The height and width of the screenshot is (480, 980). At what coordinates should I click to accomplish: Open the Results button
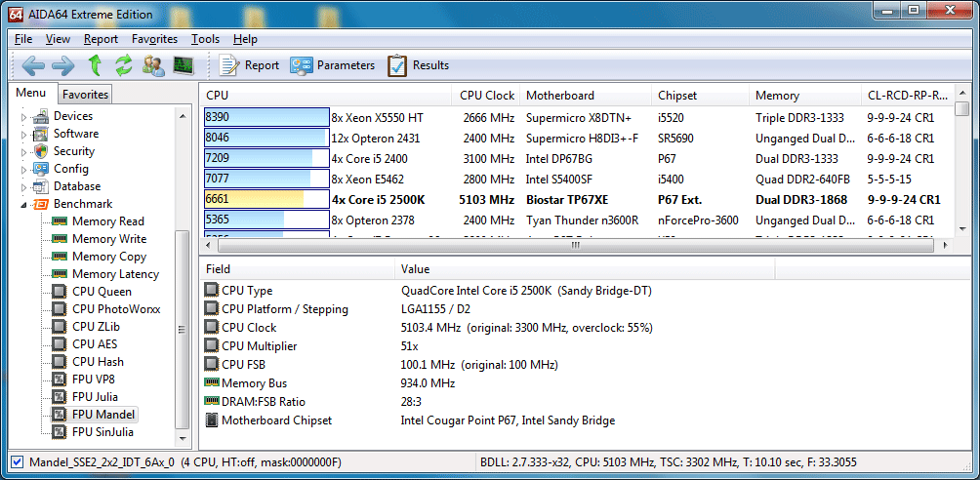coord(418,65)
